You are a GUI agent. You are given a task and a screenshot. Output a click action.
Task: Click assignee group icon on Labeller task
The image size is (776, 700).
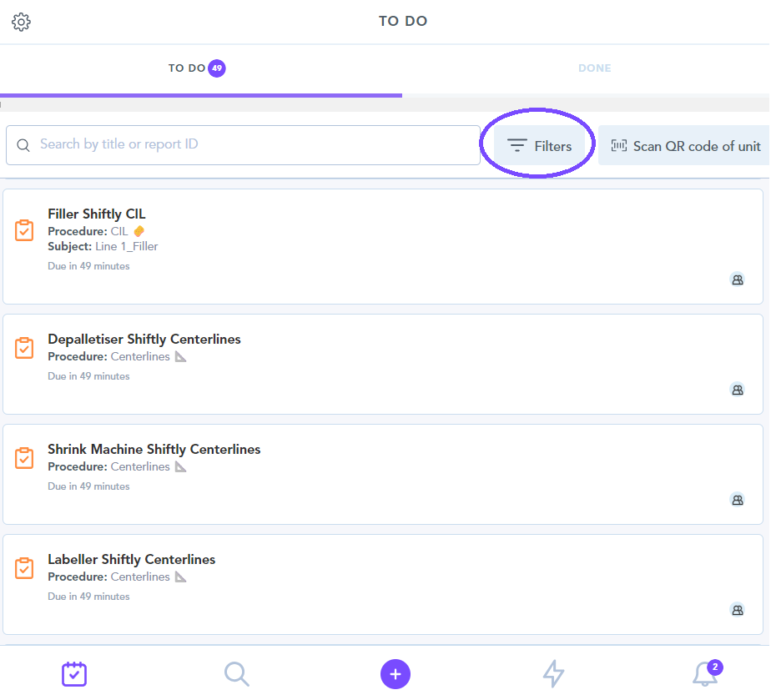(x=737, y=610)
